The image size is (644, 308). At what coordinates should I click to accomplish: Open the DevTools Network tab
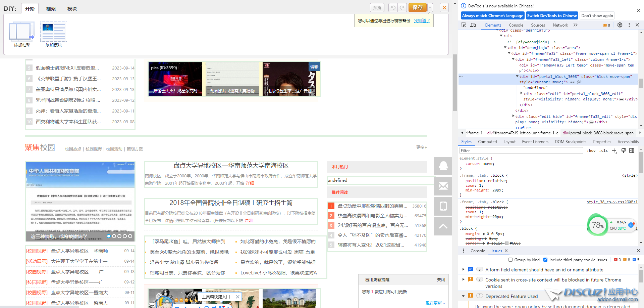point(560,25)
